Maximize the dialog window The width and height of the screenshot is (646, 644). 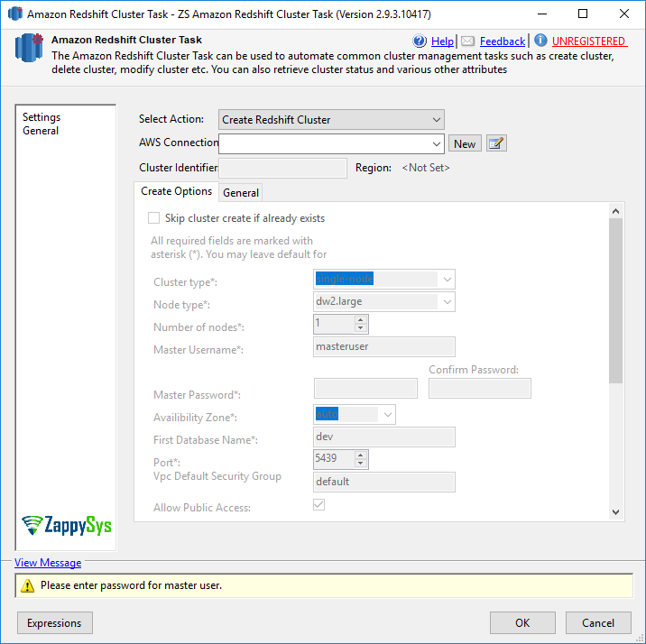coord(583,14)
